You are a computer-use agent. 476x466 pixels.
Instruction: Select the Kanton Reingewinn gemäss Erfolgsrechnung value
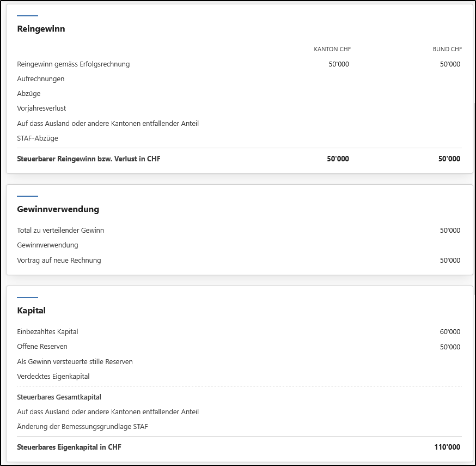(x=339, y=64)
